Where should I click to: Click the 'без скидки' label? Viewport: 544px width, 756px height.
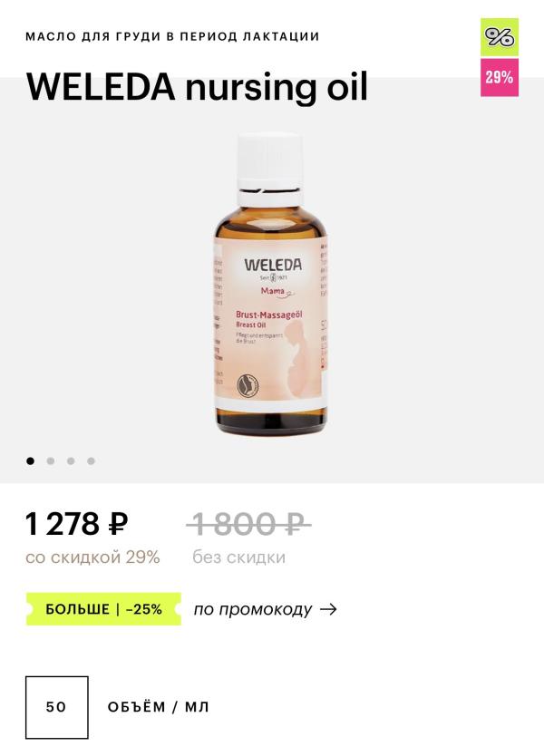point(238,557)
